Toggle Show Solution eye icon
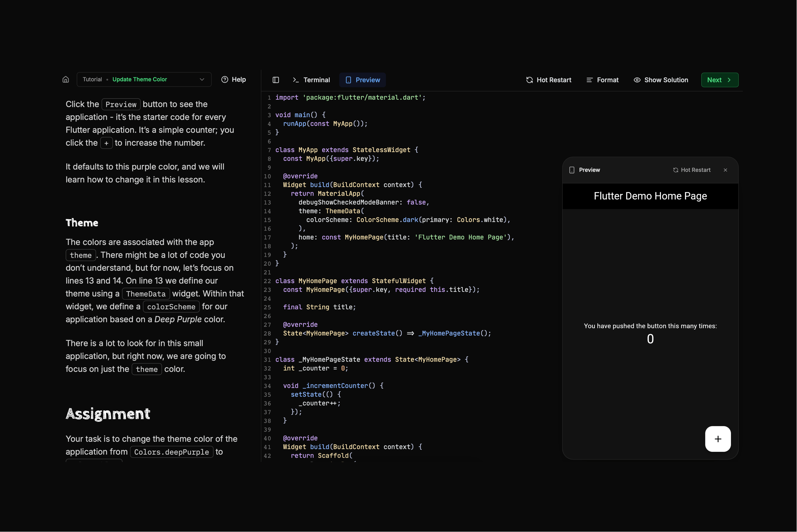 pos(637,80)
